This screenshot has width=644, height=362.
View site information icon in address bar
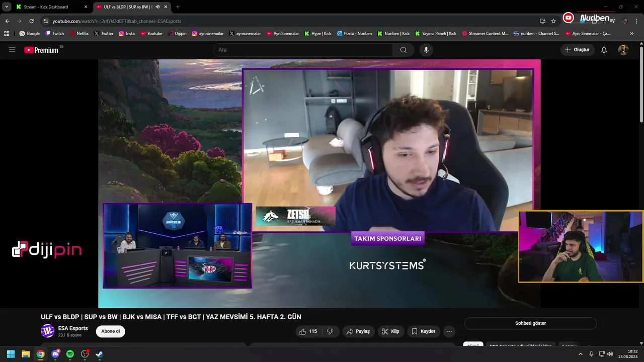[x=46, y=21]
